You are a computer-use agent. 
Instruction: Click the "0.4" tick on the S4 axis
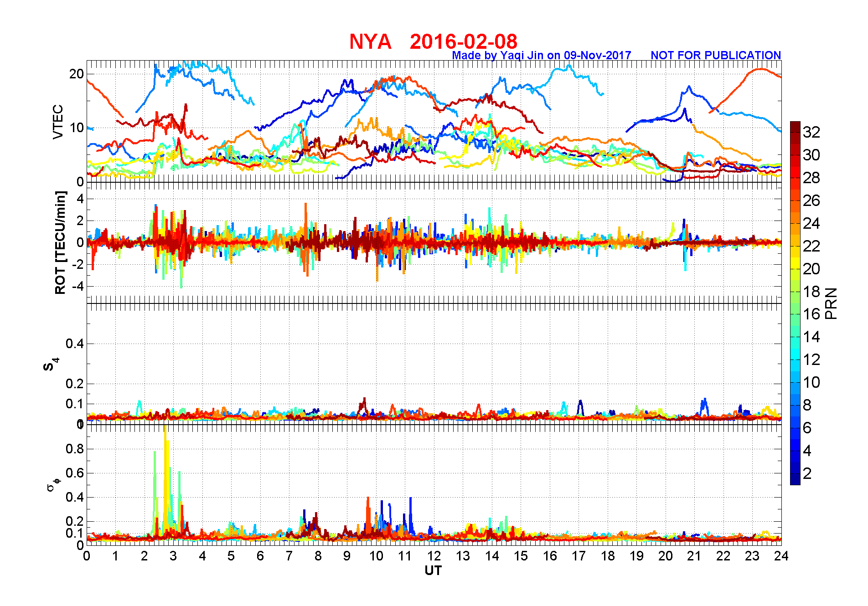pyautogui.click(x=75, y=344)
